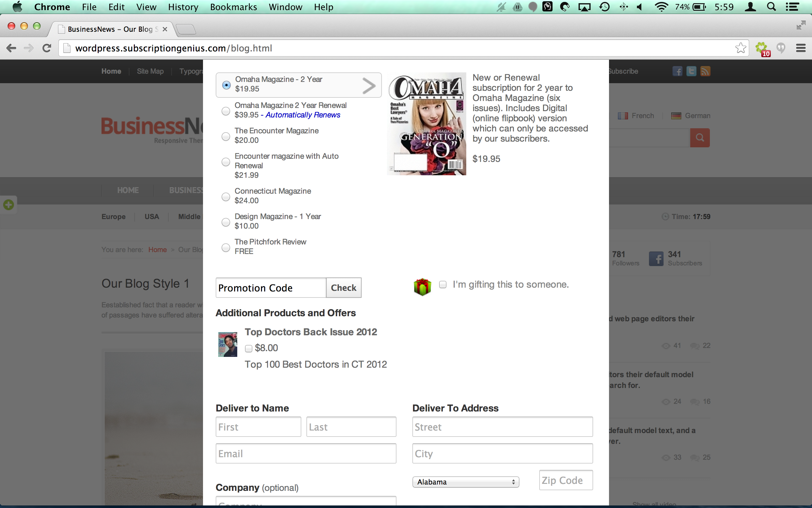This screenshot has width=812, height=508.
Task: Click the Chrome back arrow
Action: pyautogui.click(x=11, y=48)
